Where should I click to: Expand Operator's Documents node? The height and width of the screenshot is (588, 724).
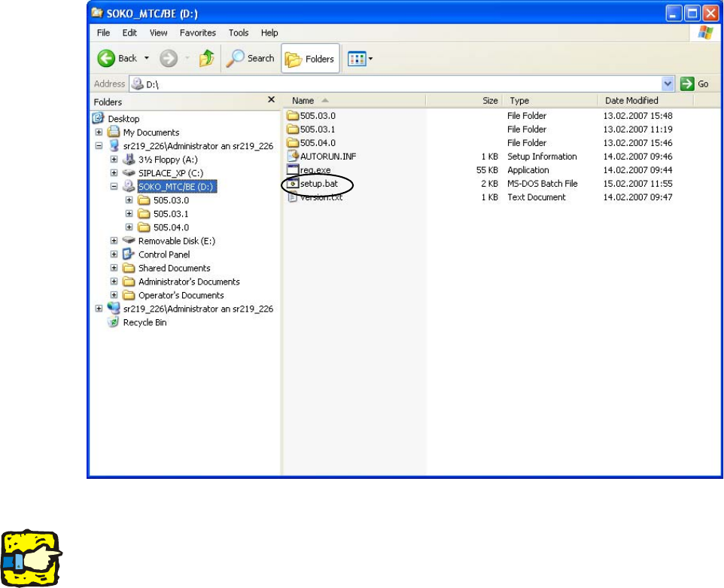[x=114, y=294]
